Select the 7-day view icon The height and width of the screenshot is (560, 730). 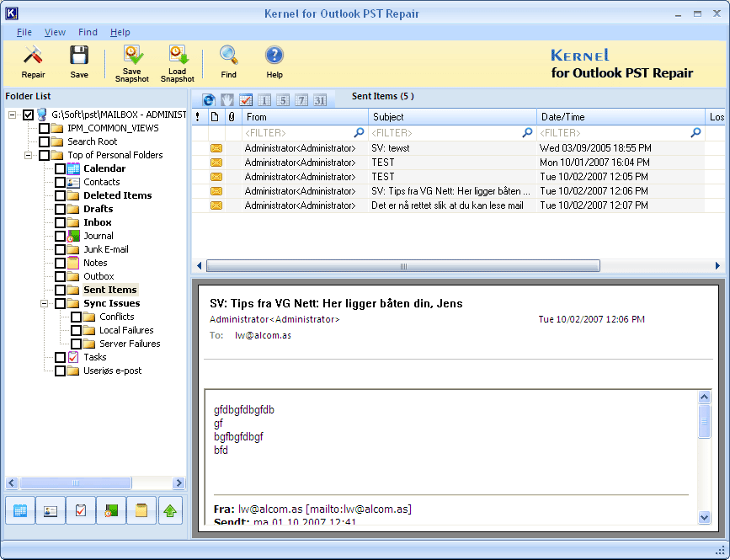click(x=301, y=99)
